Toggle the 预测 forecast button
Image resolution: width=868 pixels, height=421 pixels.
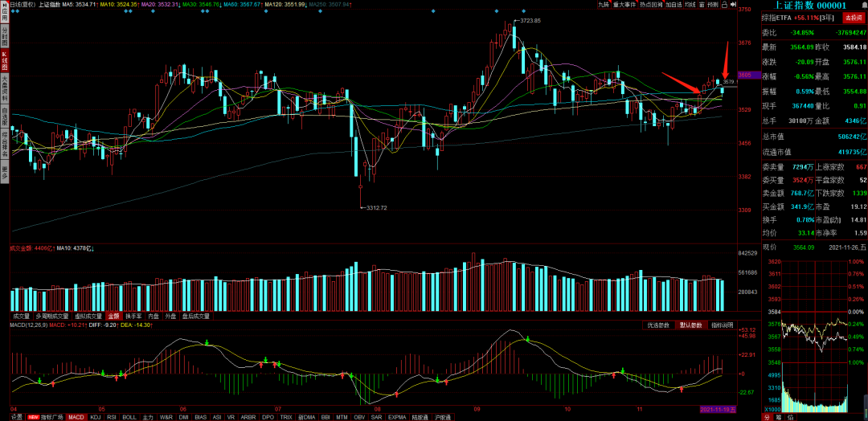[x=714, y=5]
